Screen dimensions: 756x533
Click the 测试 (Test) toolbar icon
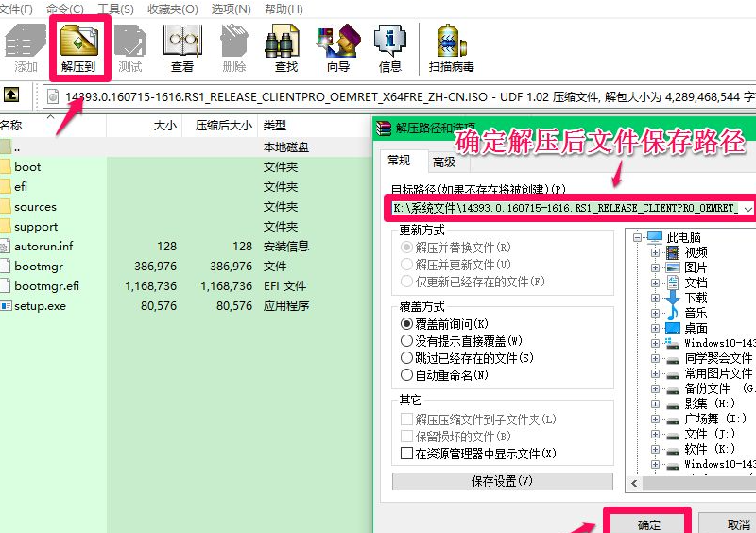pos(130,47)
